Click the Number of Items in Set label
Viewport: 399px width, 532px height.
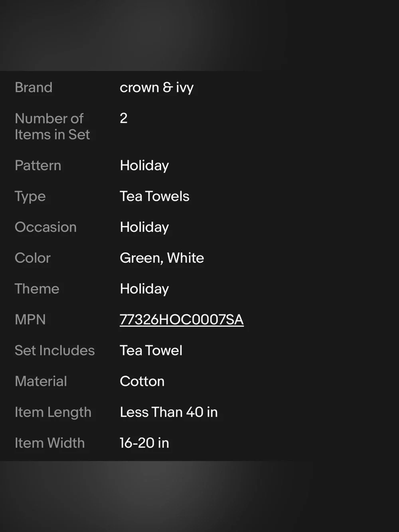coord(52,127)
